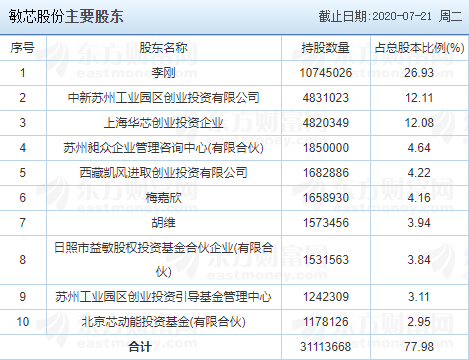The image size is (469, 360).
Task: Click the total share count 31113668
Action: 326,347
